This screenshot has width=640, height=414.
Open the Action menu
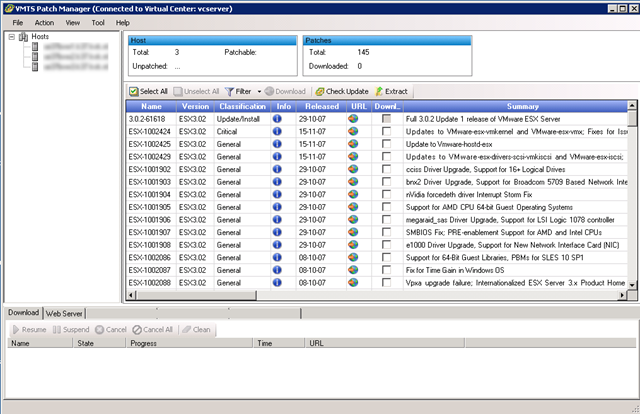click(44, 22)
